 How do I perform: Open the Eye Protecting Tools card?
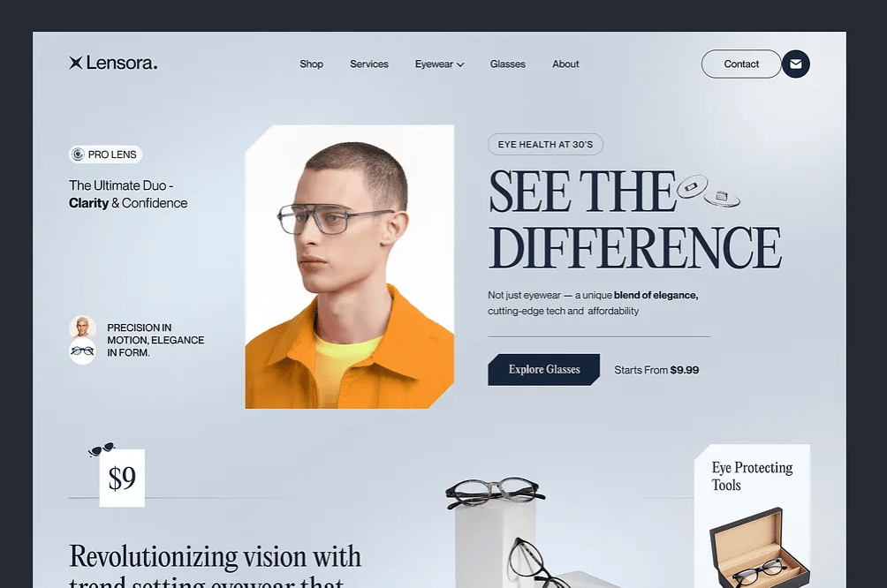752,516
